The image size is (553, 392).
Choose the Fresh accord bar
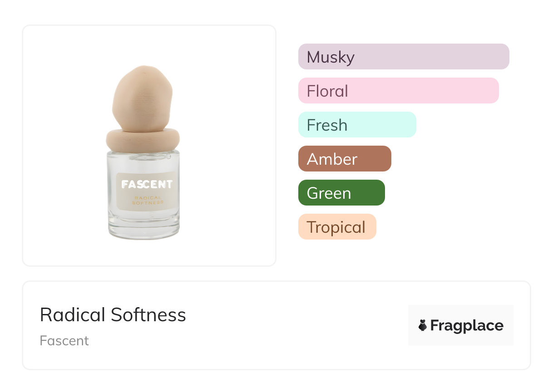(357, 125)
